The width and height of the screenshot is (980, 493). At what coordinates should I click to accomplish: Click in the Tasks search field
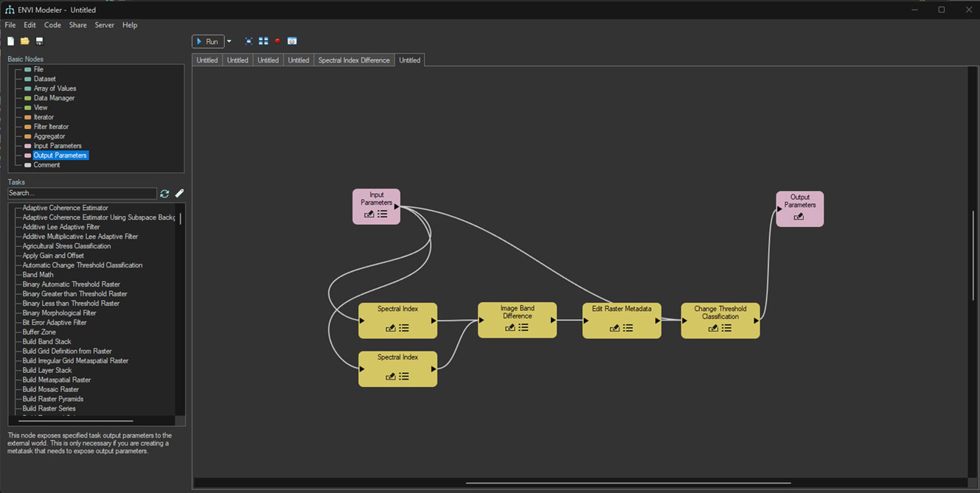pyautogui.click(x=81, y=193)
